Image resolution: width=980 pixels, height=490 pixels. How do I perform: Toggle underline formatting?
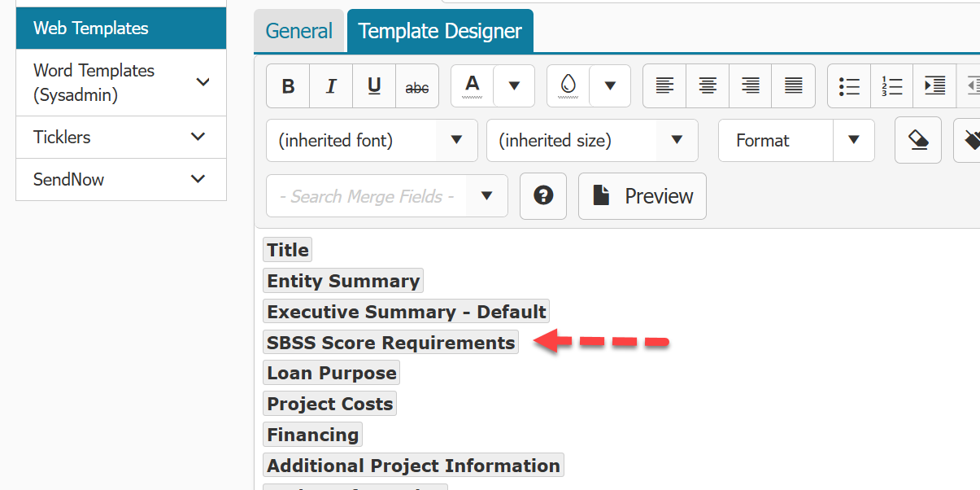click(x=374, y=86)
